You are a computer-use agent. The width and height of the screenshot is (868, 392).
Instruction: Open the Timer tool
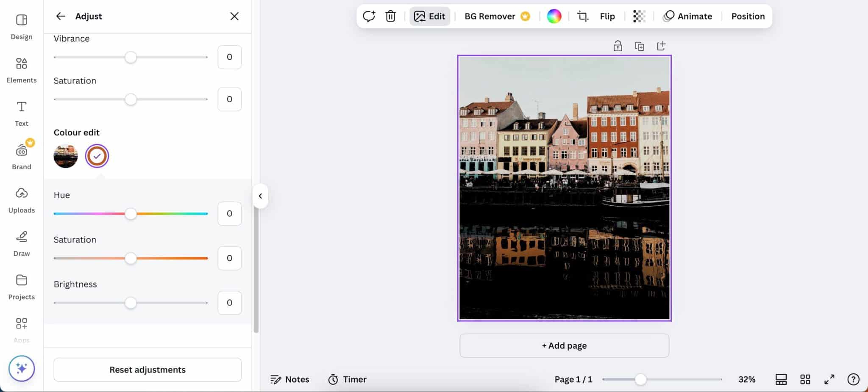point(348,379)
